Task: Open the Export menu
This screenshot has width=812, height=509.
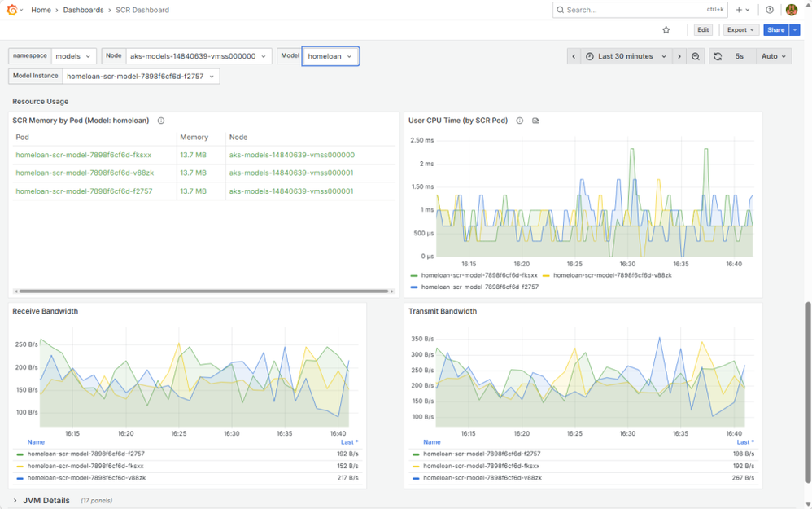Action: pyautogui.click(x=740, y=30)
